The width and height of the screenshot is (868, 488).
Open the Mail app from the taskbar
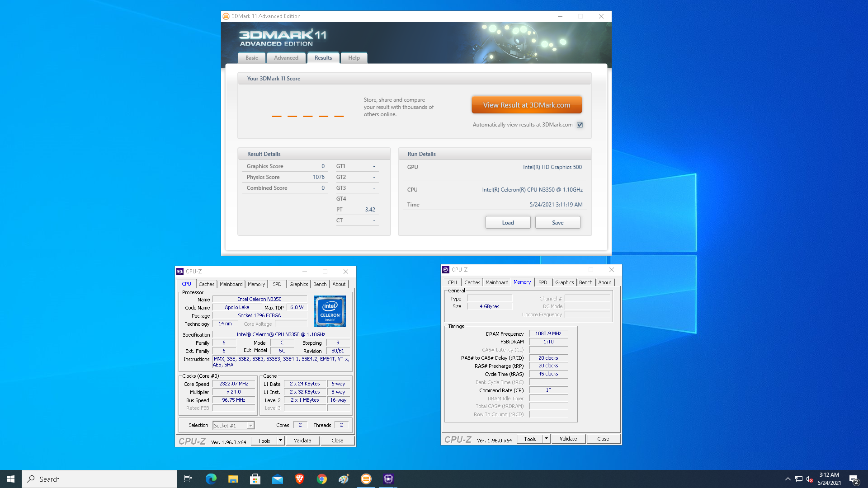point(278,479)
